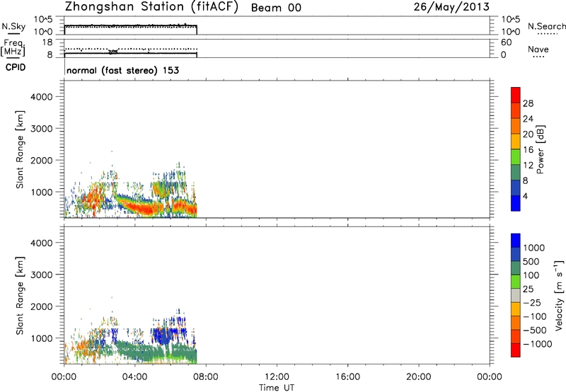Click the '-1000' value on velocity color bar
This screenshot has height=392, width=566.
point(537,344)
